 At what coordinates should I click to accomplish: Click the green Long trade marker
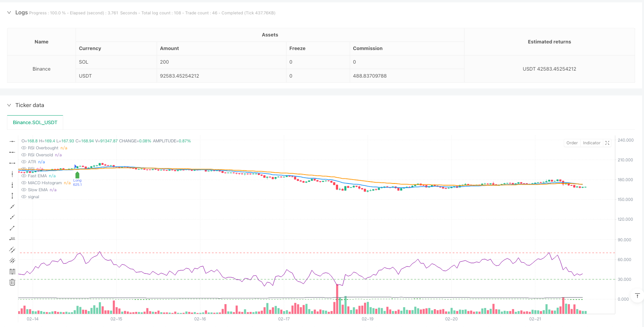point(78,175)
